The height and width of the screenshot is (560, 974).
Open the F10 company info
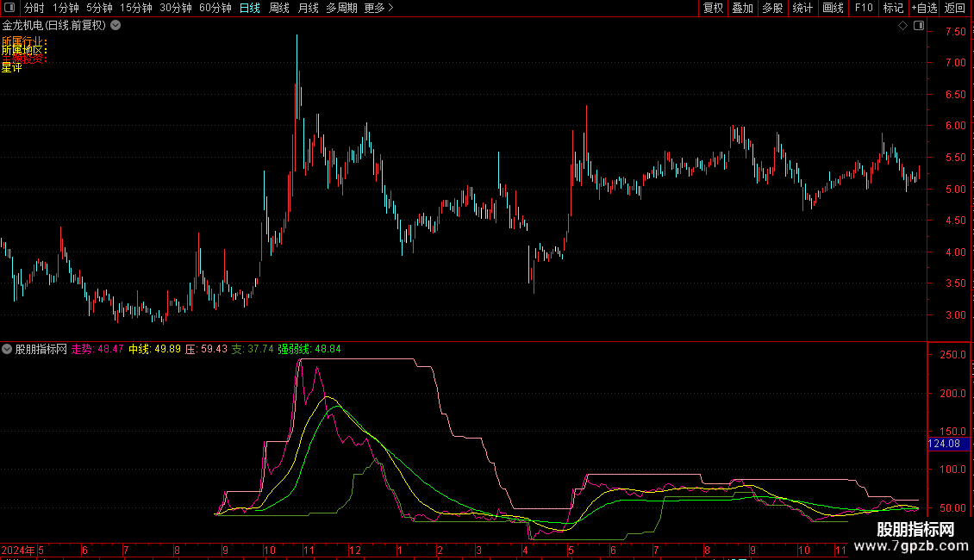863,8
